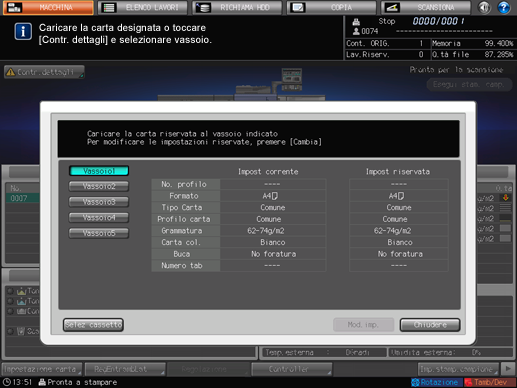The width and height of the screenshot is (517, 388).
Task: Click the No. profilo row label
Action: (x=185, y=184)
